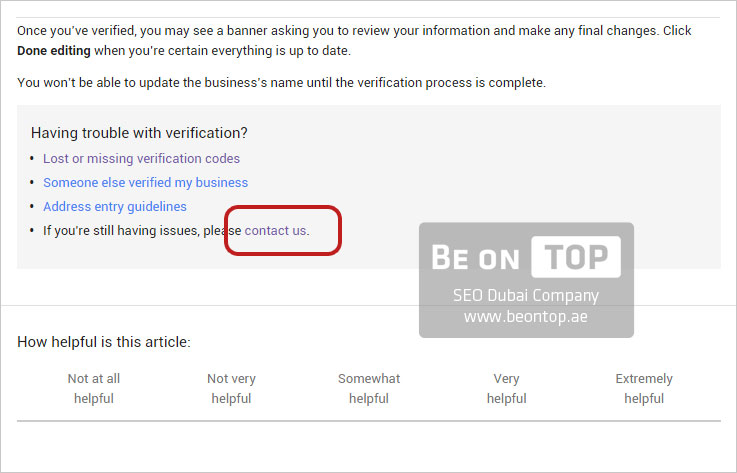
Task: Open Lost or missing verification codes link
Action: 141,159
